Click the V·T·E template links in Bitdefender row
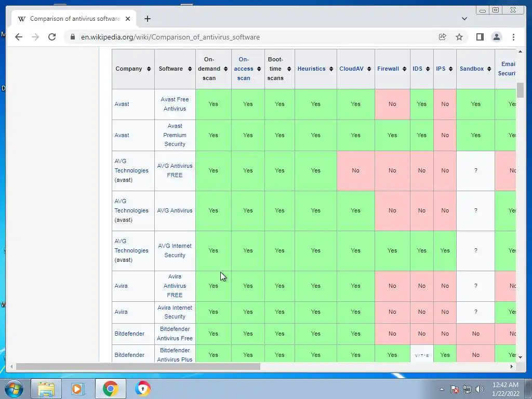 (422, 355)
